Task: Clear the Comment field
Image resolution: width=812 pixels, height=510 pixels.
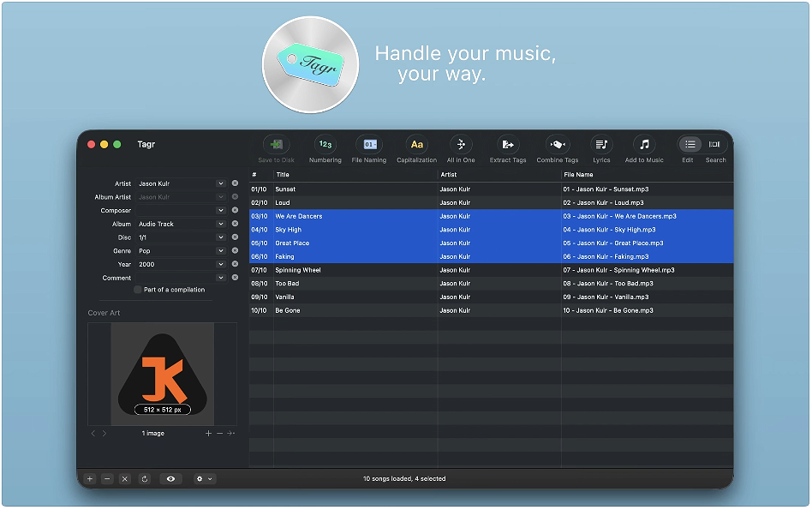Action: 235,278
